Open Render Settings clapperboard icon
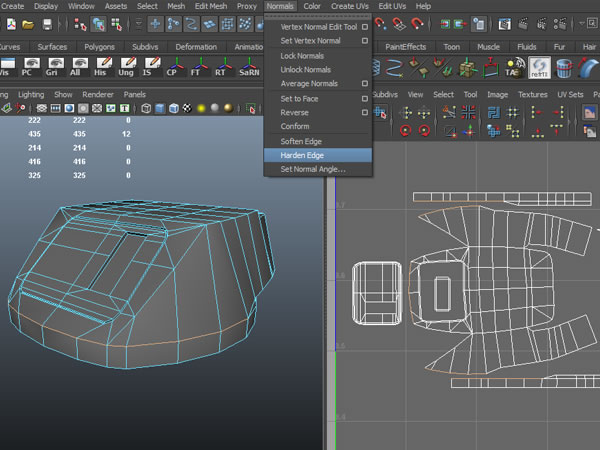Screen dimensions: 600x450 [560, 24]
